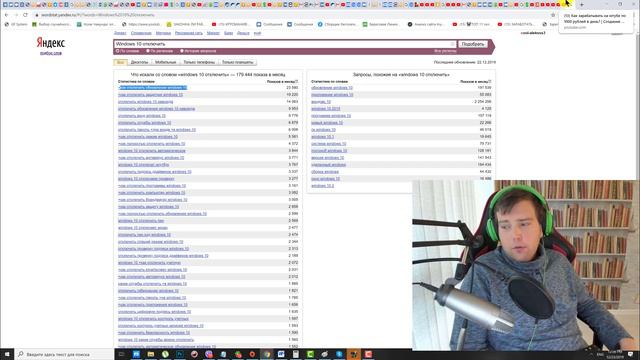
Task: Open the highlighted 23 590 impressions query link
Action: pos(153,88)
